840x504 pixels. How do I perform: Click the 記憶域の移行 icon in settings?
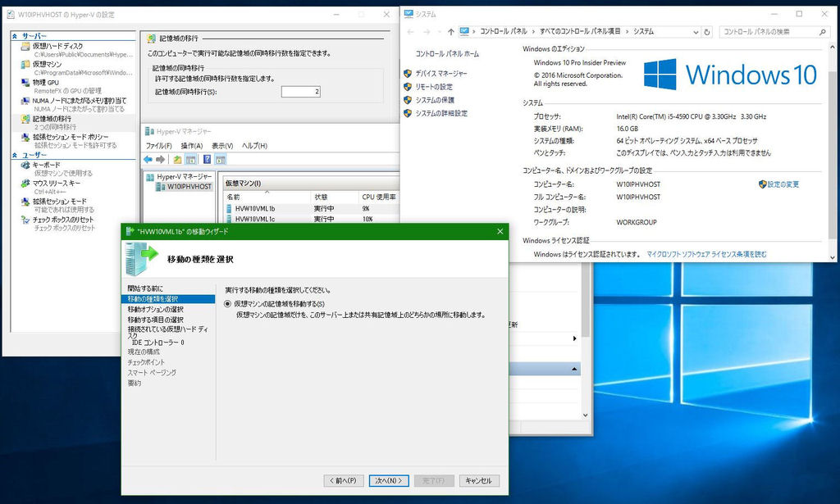tap(25, 120)
